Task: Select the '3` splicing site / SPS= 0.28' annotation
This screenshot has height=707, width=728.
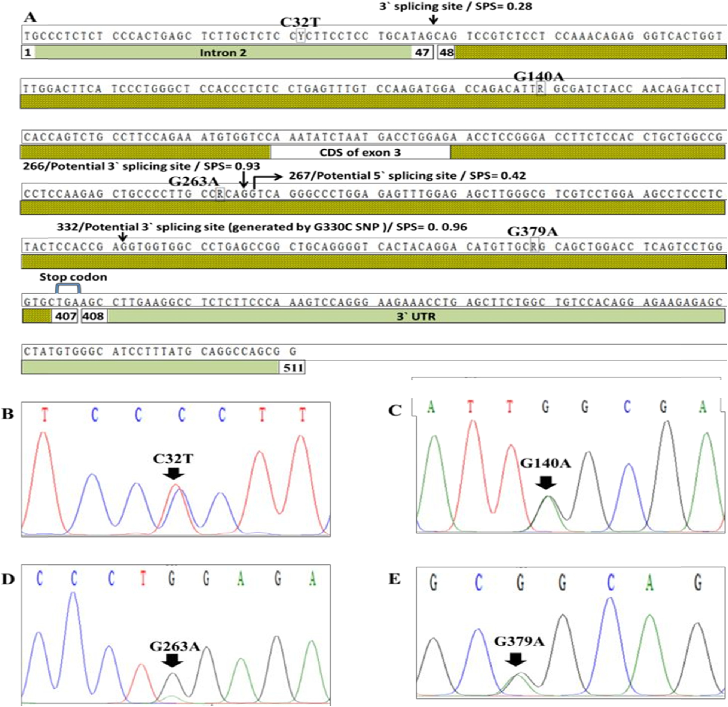Action: 456,6
